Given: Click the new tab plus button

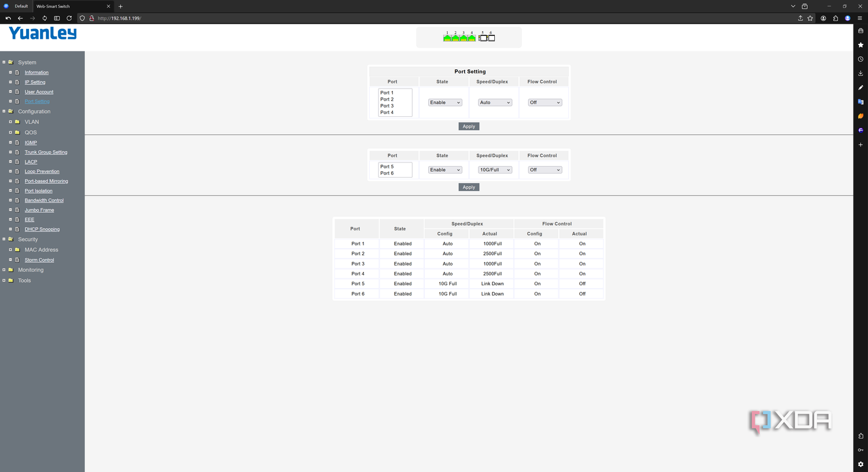Looking at the screenshot, I should (x=120, y=6).
